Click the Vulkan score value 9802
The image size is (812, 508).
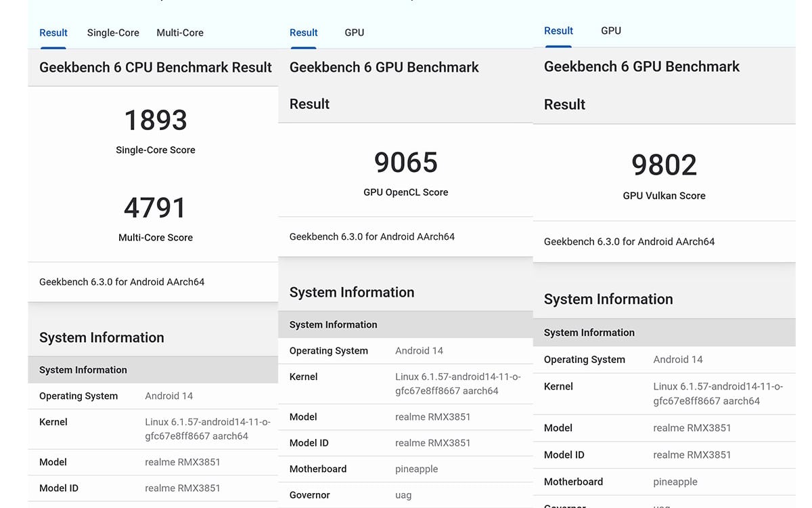[664, 165]
